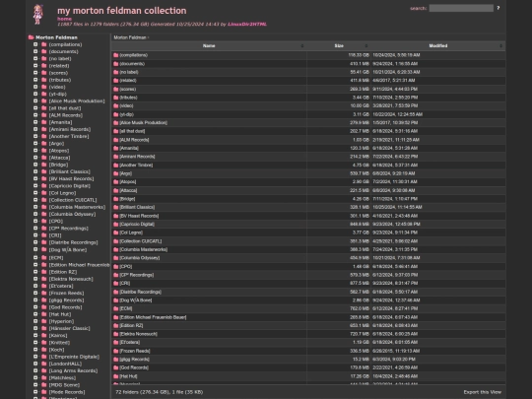Open [Edition Michael Frauenlob Bauer] folder in the table
The image size is (532, 399).
[x=153, y=317]
